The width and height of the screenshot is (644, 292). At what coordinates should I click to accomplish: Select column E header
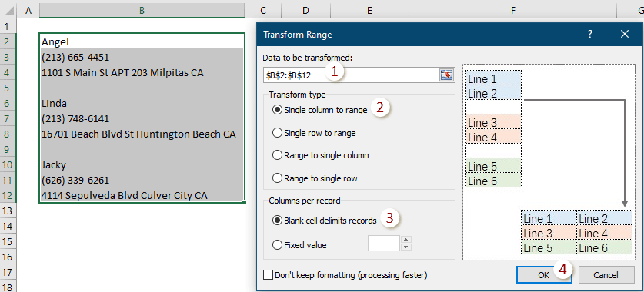tap(369, 11)
